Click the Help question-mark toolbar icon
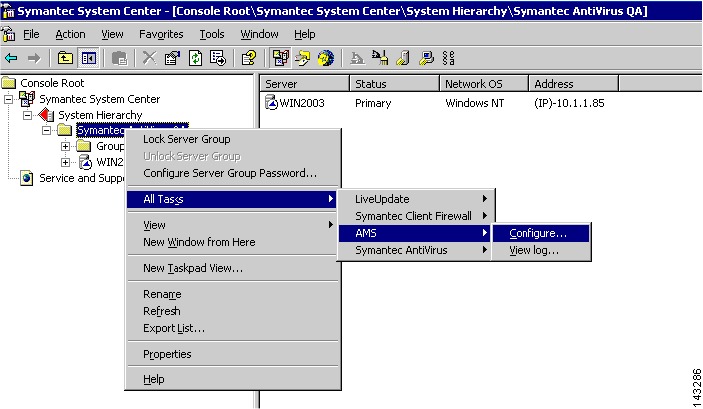 [249, 58]
